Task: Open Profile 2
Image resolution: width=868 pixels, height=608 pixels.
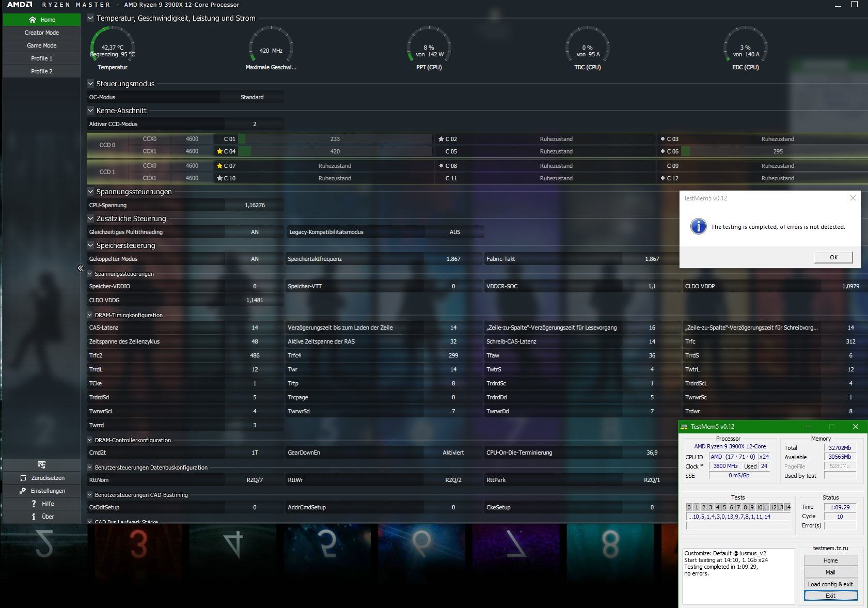Action: tap(42, 71)
